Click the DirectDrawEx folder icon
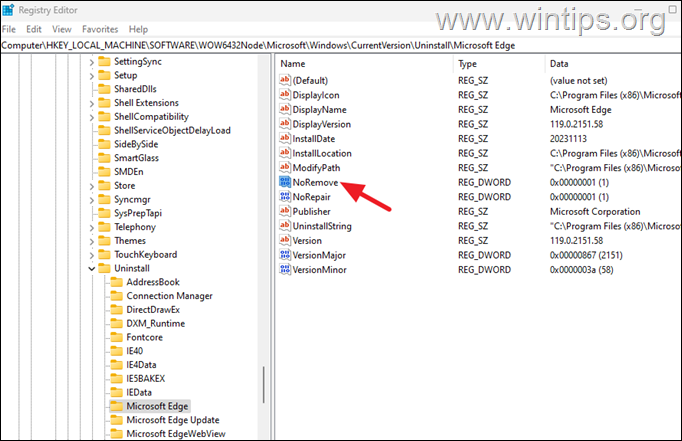 click(x=117, y=309)
